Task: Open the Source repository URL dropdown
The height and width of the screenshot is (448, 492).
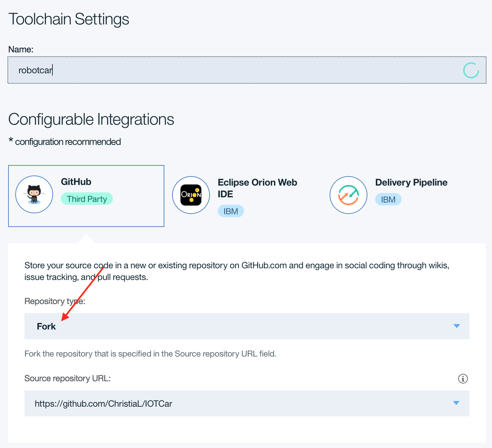Action: click(247, 403)
